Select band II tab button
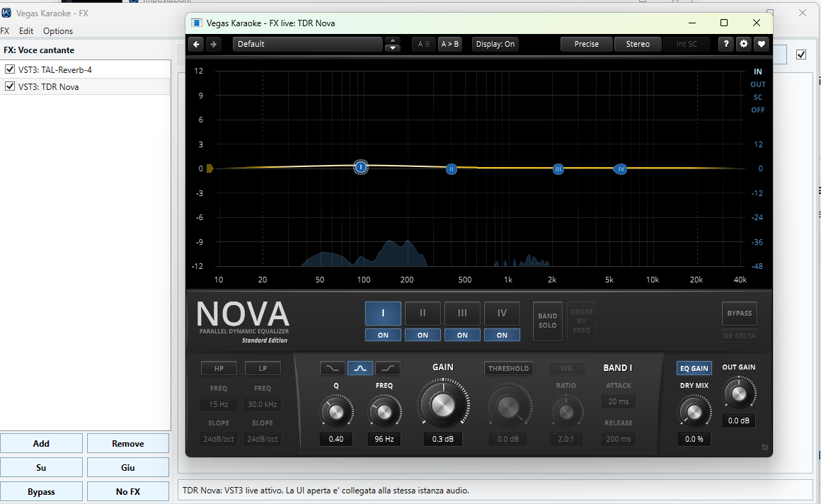Image resolution: width=821 pixels, height=504 pixels. click(x=423, y=314)
